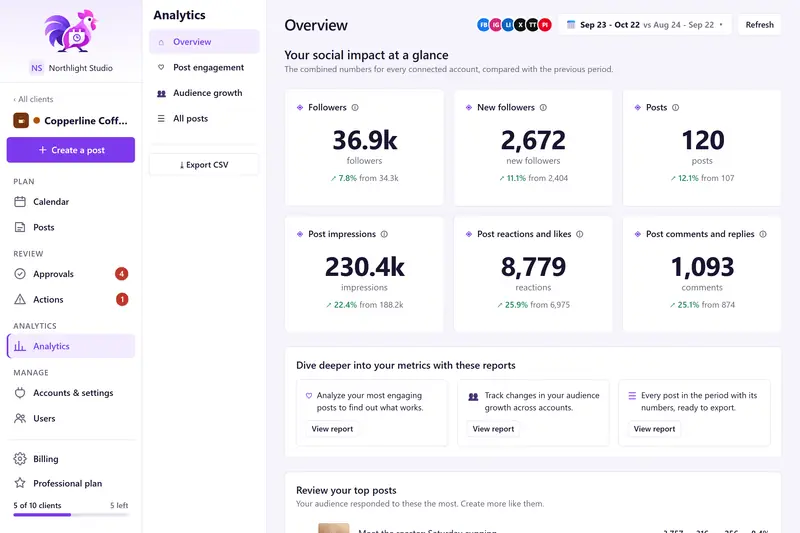Click the 2,672 new followers value

click(x=533, y=140)
